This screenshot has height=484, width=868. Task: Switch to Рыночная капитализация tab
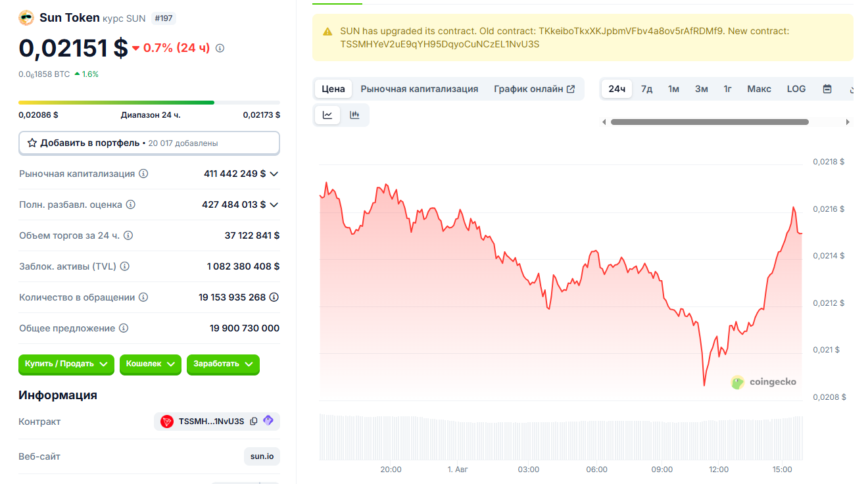(419, 89)
